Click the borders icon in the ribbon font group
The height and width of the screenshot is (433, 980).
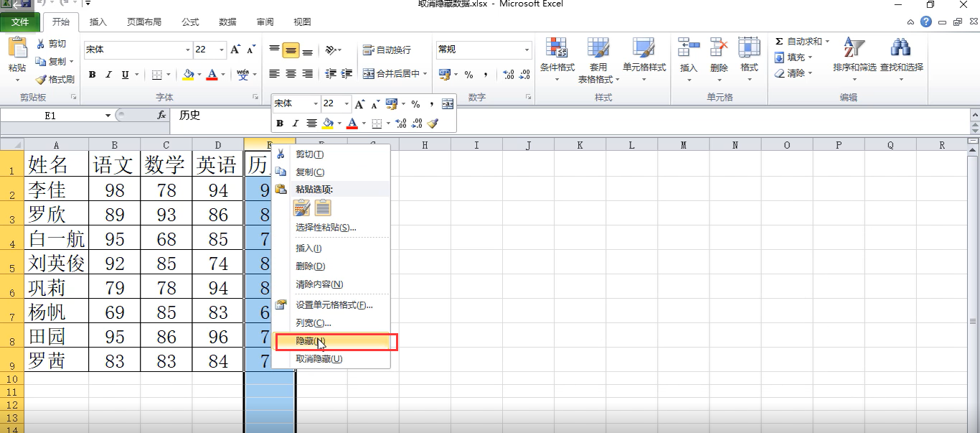tap(157, 74)
